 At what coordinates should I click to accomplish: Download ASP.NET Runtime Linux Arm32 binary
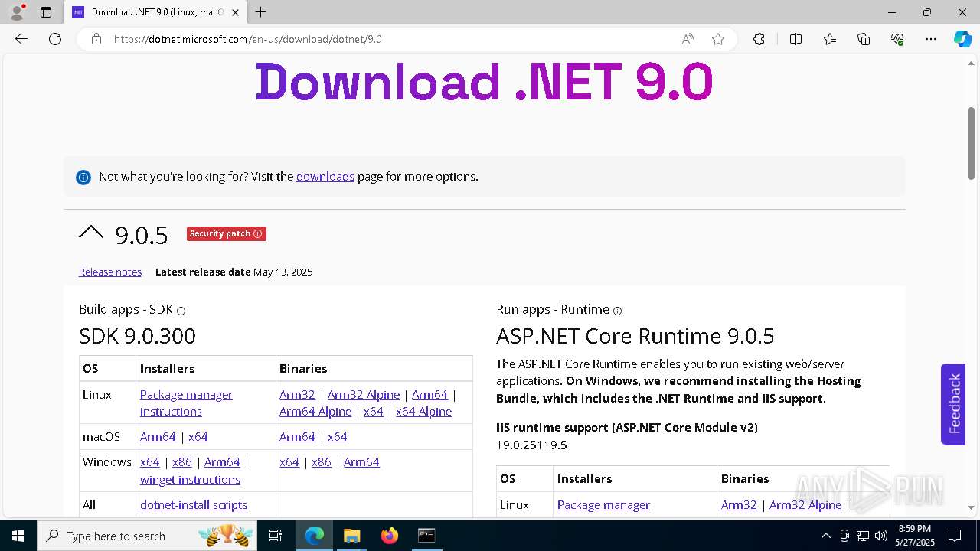coord(739,505)
